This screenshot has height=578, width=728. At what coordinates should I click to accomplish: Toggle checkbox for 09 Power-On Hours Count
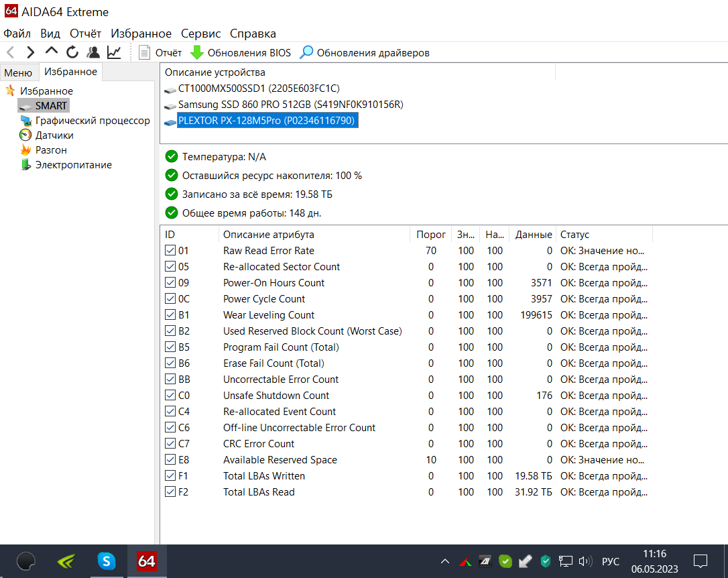tap(170, 283)
